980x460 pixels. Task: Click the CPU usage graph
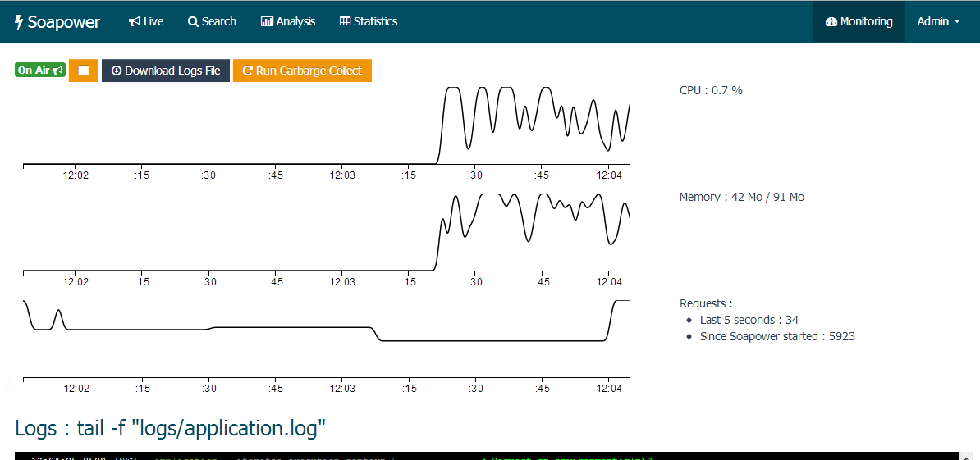pyautogui.click(x=326, y=125)
